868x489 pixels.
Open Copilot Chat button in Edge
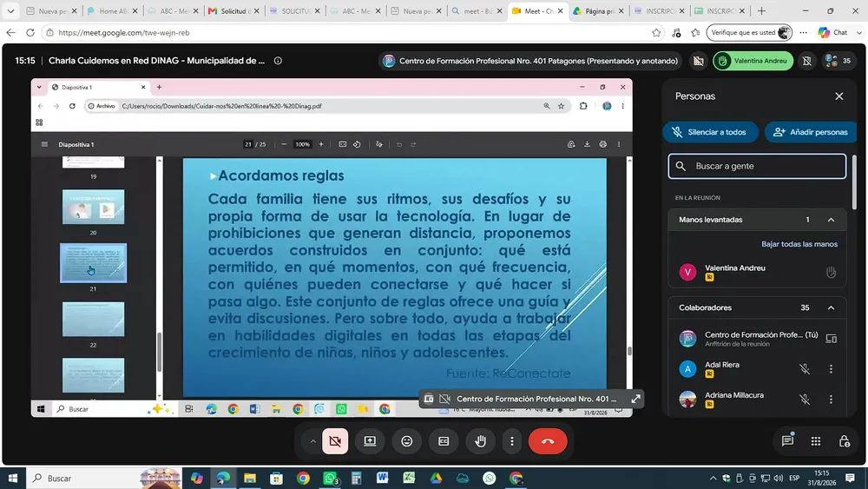tap(833, 33)
